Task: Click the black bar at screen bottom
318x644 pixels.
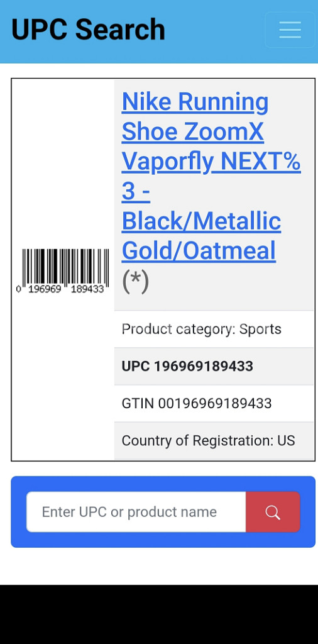Action: point(159,614)
